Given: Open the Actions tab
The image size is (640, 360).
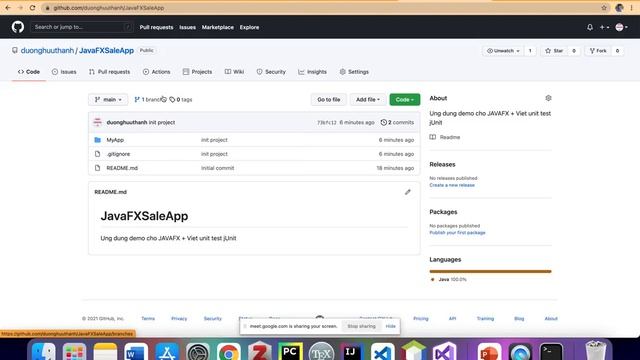Looking at the screenshot, I should click(156, 72).
